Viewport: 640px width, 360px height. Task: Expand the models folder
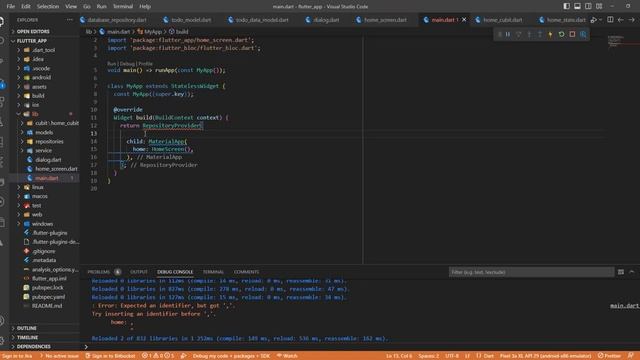pos(44,132)
